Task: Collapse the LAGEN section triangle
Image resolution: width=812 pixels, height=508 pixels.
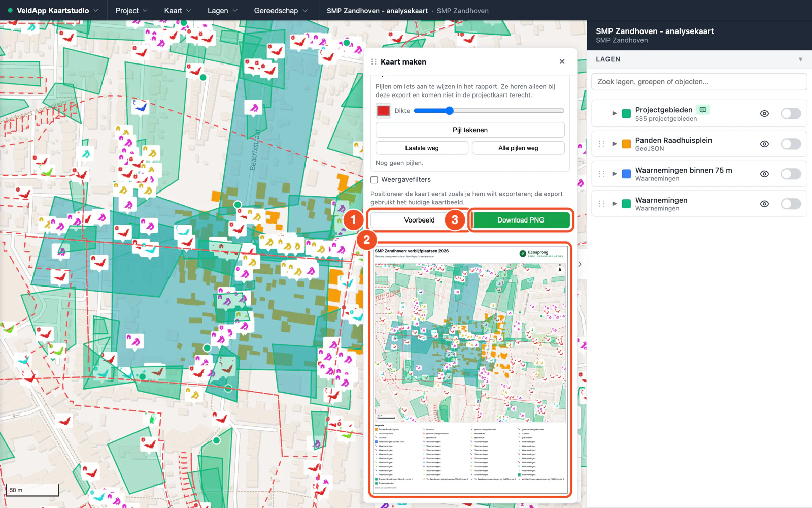Action: tap(800, 59)
